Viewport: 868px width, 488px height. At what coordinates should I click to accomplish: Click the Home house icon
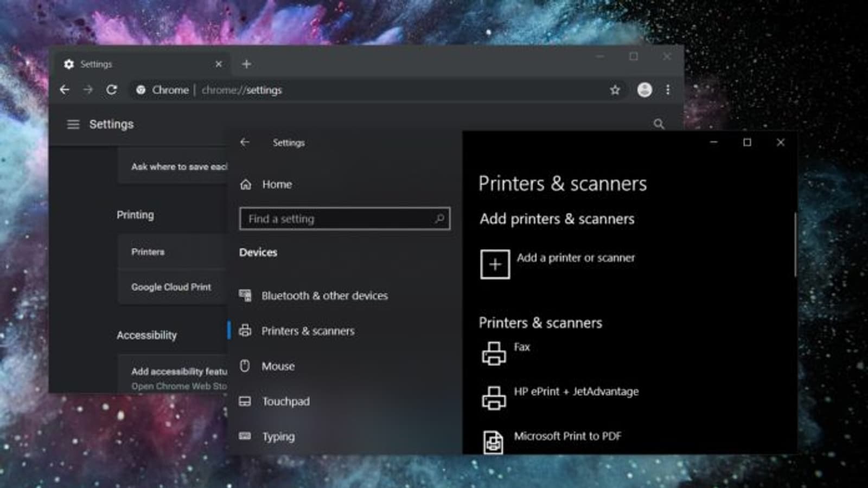246,184
